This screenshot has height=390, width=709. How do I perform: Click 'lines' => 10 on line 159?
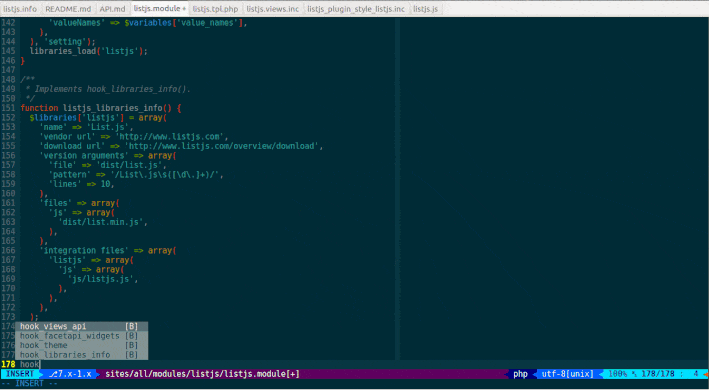tap(80, 184)
